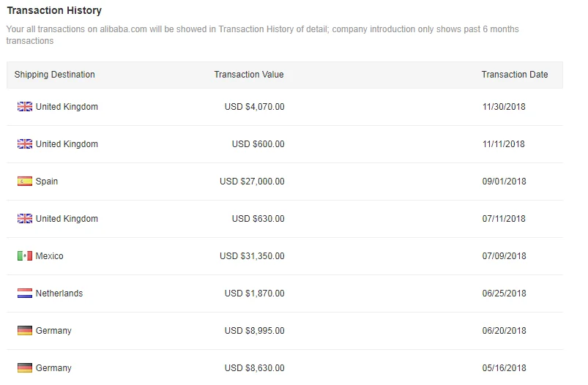Click the UK flag beside the $4,070.00 transaction
The image size is (588, 385).
pyautogui.click(x=25, y=107)
